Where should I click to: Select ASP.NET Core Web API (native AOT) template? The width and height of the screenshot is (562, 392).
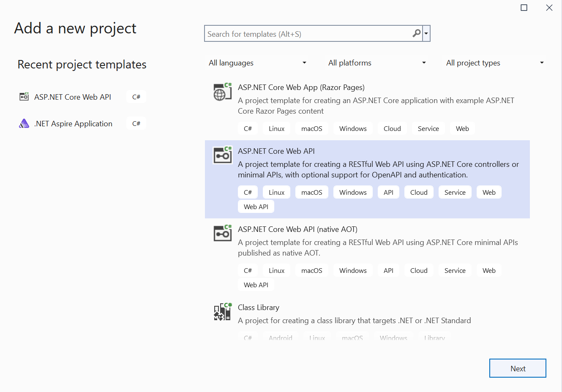(x=297, y=229)
